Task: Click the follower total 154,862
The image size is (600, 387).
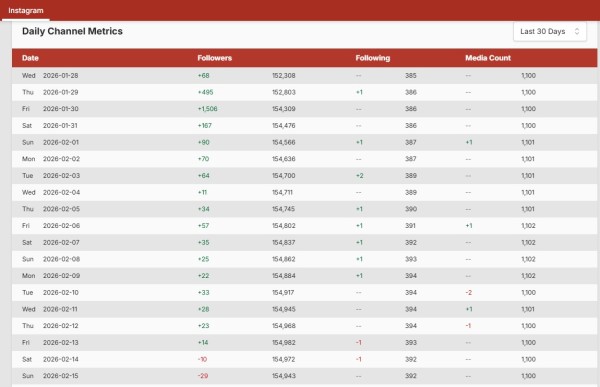Action: point(284,259)
